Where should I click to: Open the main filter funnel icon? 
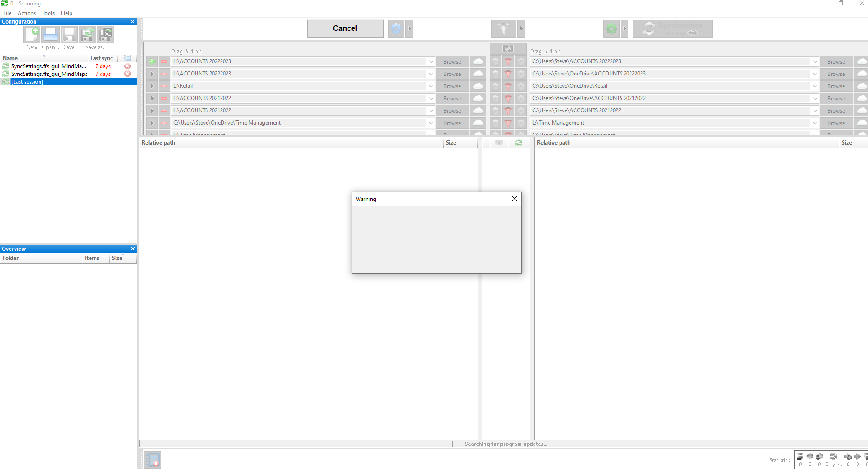(504, 29)
